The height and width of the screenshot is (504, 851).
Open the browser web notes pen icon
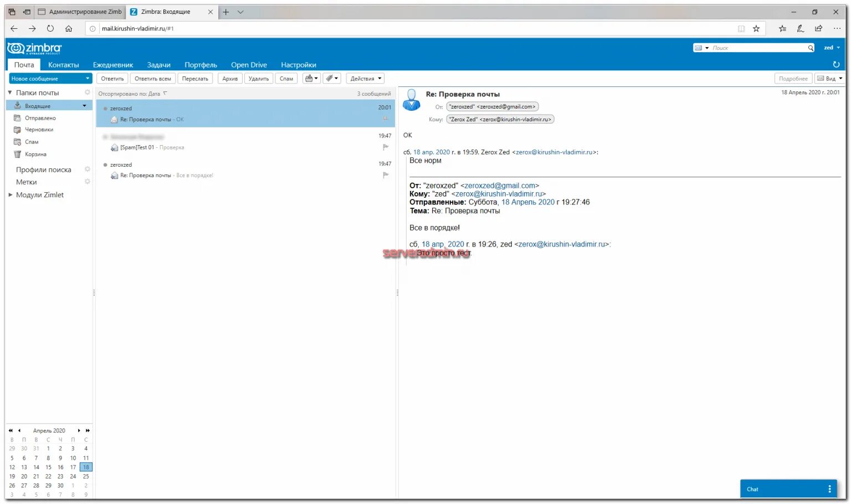[x=801, y=28]
